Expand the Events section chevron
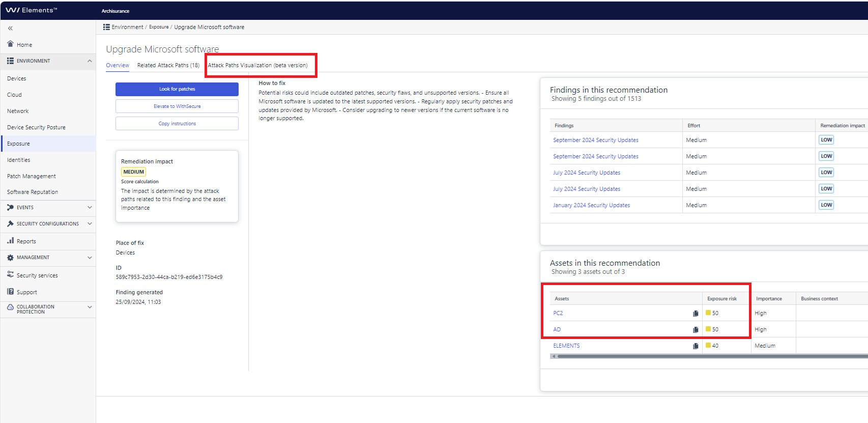 click(90, 207)
